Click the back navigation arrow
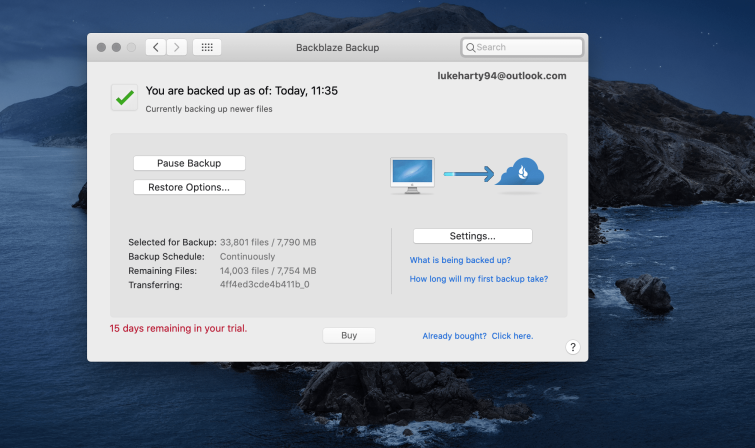Screen dimensions: 755x448 pos(156,47)
